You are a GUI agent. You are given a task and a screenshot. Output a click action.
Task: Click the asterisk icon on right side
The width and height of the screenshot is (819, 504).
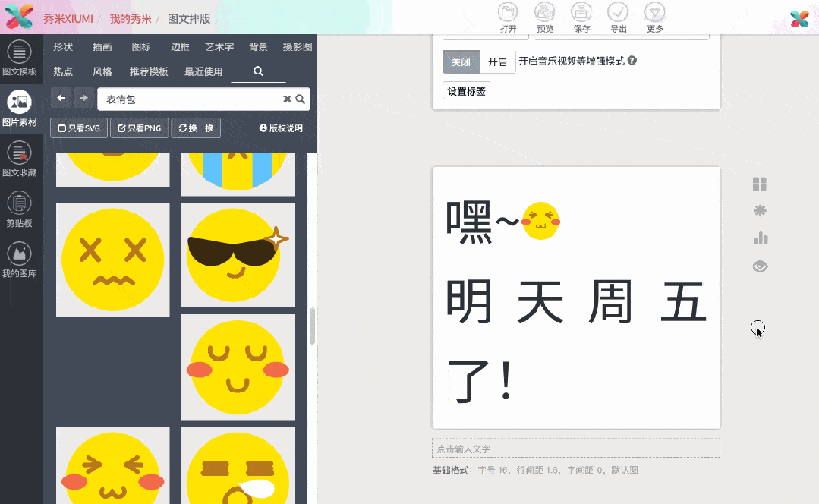coord(760,211)
